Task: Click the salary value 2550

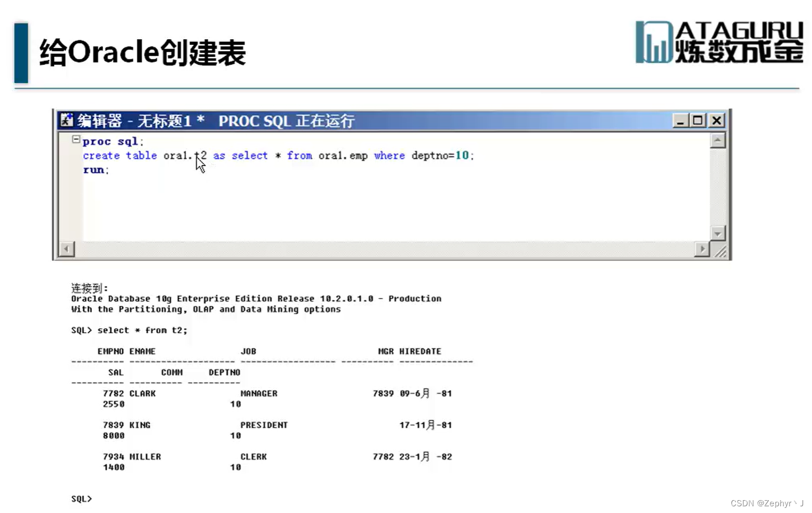Action: (x=114, y=404)
